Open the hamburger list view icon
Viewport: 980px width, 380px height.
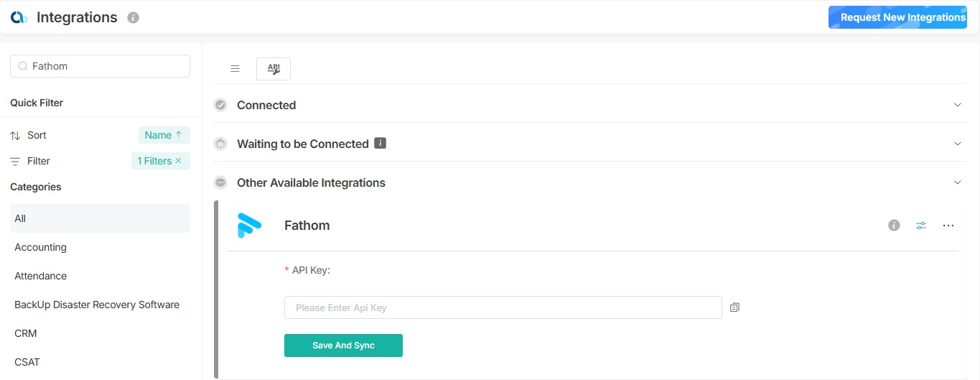(235, 69)
